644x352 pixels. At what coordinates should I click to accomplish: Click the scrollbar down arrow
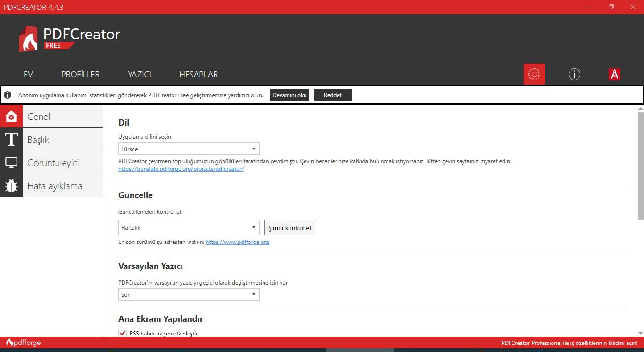640,333
